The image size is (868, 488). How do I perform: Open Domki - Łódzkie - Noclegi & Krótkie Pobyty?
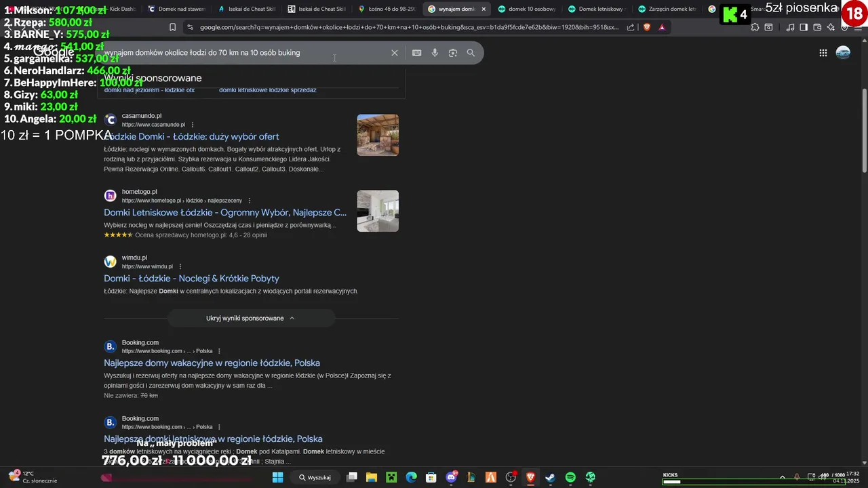(191, 279)
